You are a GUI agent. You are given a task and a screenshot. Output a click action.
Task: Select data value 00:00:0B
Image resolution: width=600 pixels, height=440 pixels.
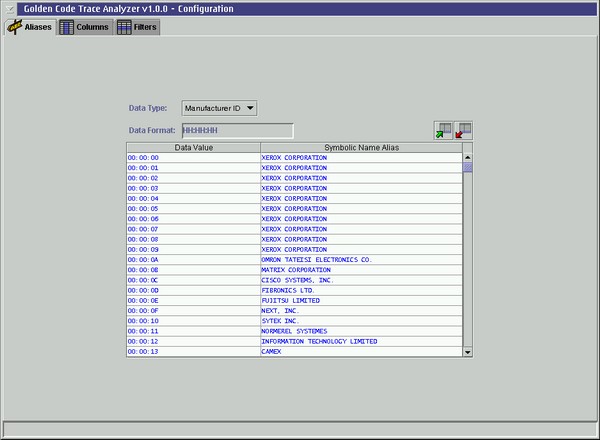[194, 270]
